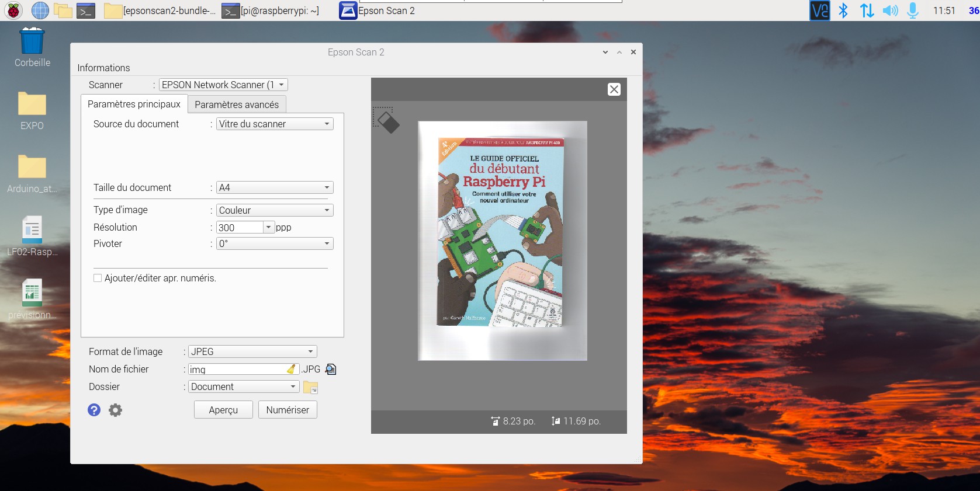The height and width of the screenshot is (491, 980).
Task: Click the Résolution value field
Action: coord(240,227)
